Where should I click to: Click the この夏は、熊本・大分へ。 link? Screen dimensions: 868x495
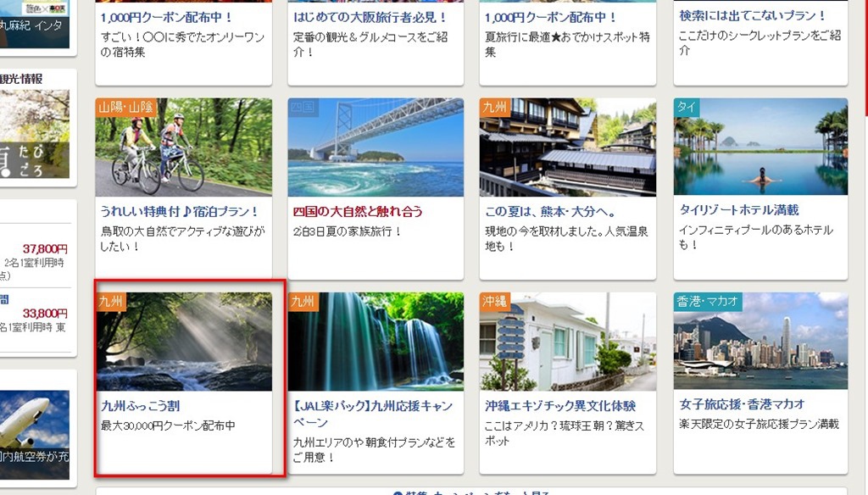click(550, 212)
